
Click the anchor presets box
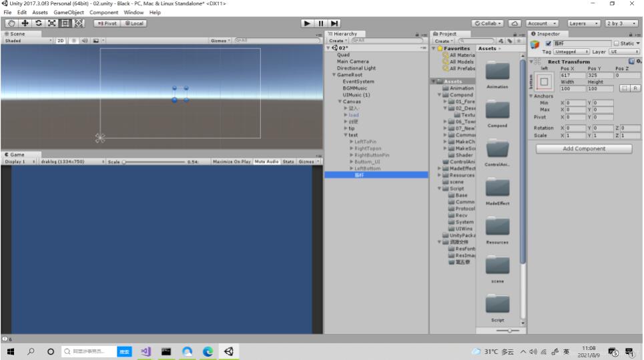coord(544,81)
